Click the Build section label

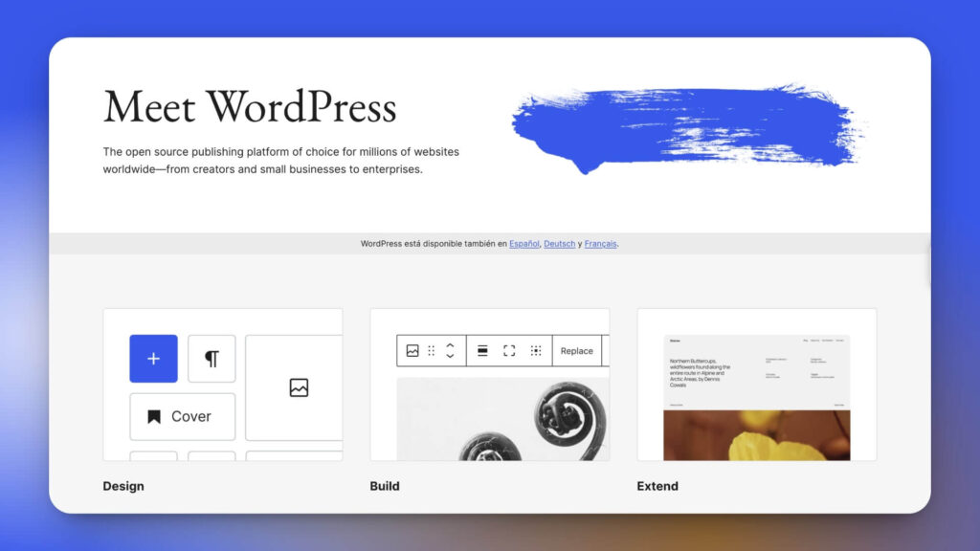(385, 486)
